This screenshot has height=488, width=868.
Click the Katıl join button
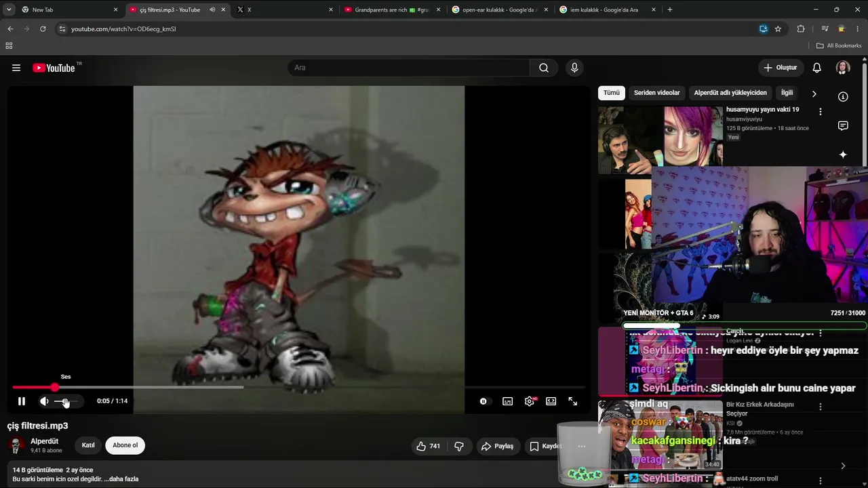click(88, 445)
